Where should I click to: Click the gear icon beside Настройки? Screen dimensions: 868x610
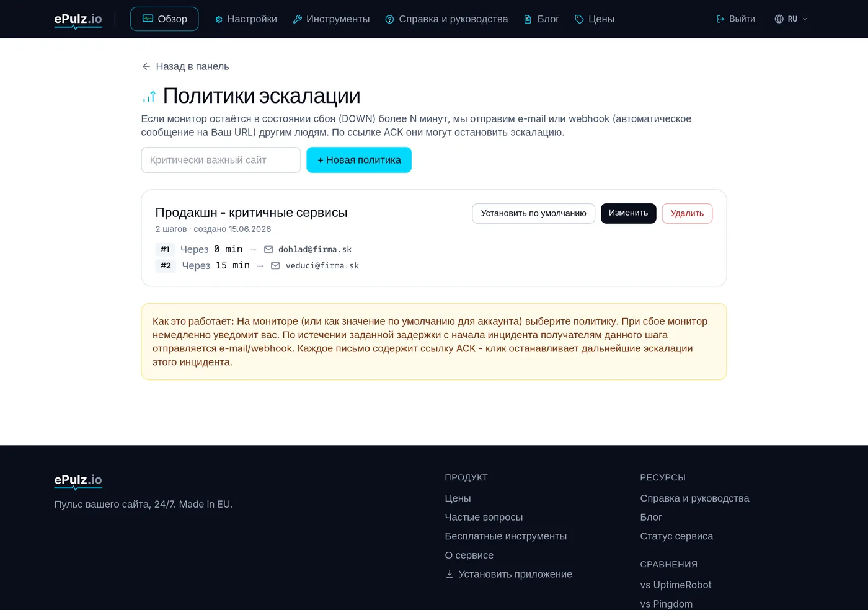pyautogui.click(x=219, y=19)
